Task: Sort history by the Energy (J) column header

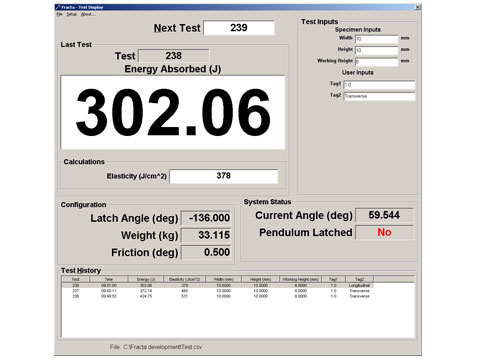Action: click(x=146, y=279)
